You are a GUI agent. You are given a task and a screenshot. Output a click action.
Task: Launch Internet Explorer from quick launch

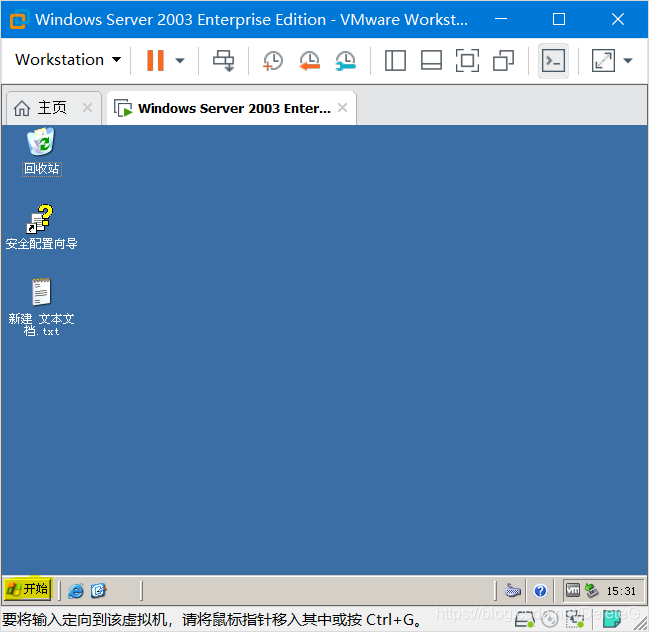[76, 590]
